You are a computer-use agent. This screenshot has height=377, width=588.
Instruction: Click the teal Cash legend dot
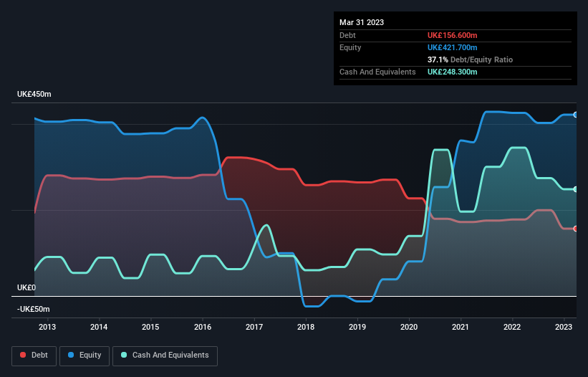[x=124, y=355]
